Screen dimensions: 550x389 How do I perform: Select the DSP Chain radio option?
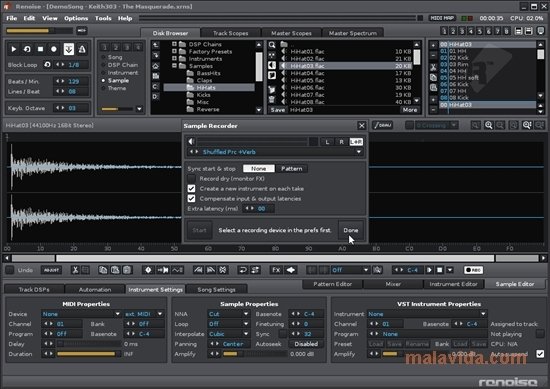tap(120, 65)
